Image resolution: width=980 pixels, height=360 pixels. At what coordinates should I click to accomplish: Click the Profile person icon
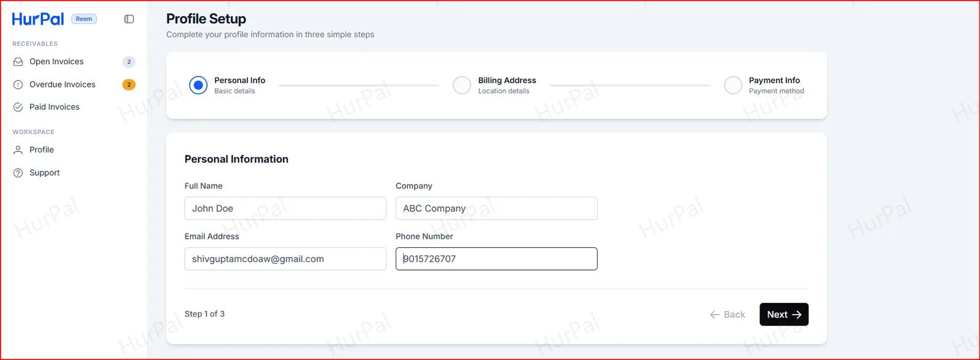pyautogui.click(x=18, y=150)
